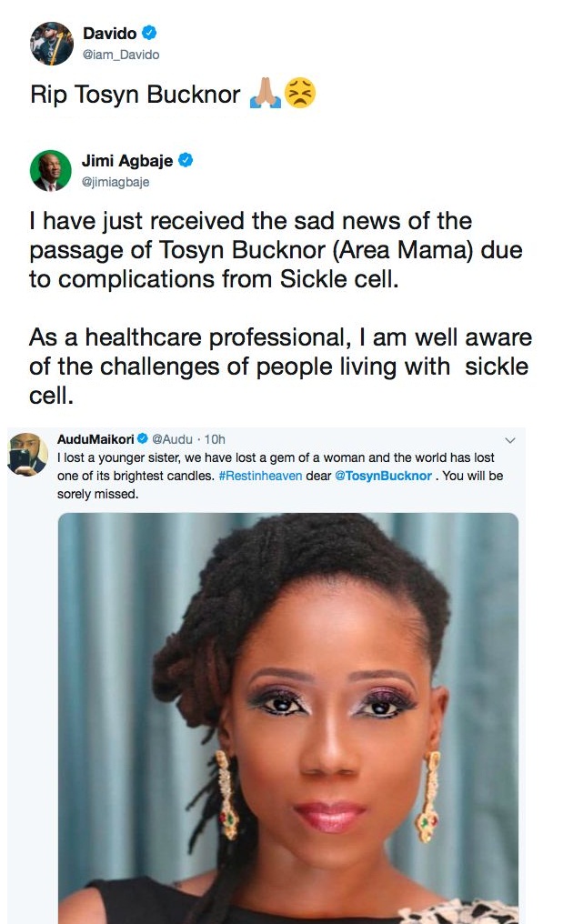This screenshot has height=924, width=573.
Task: Open the Jimi Agbaje display name
Action: click(133, 161)
